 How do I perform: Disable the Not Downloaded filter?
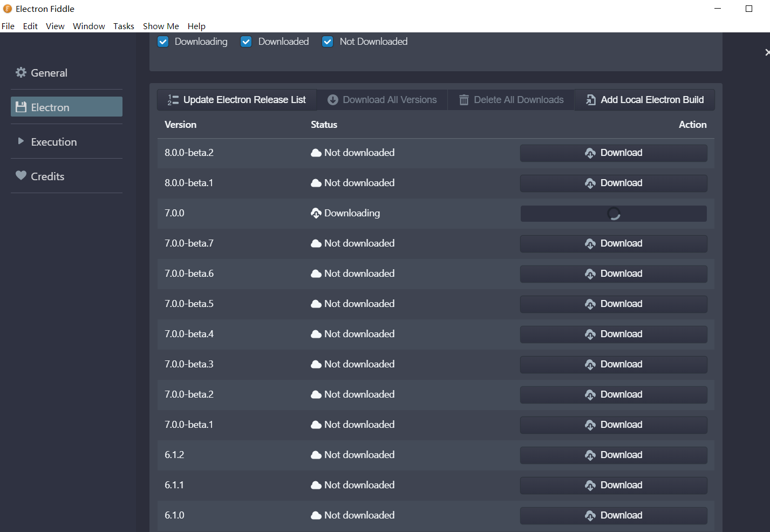pos(328,41)
